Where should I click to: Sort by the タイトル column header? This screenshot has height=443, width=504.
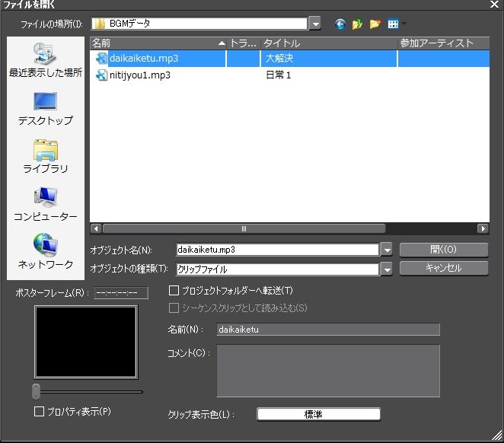coord(329,43)
